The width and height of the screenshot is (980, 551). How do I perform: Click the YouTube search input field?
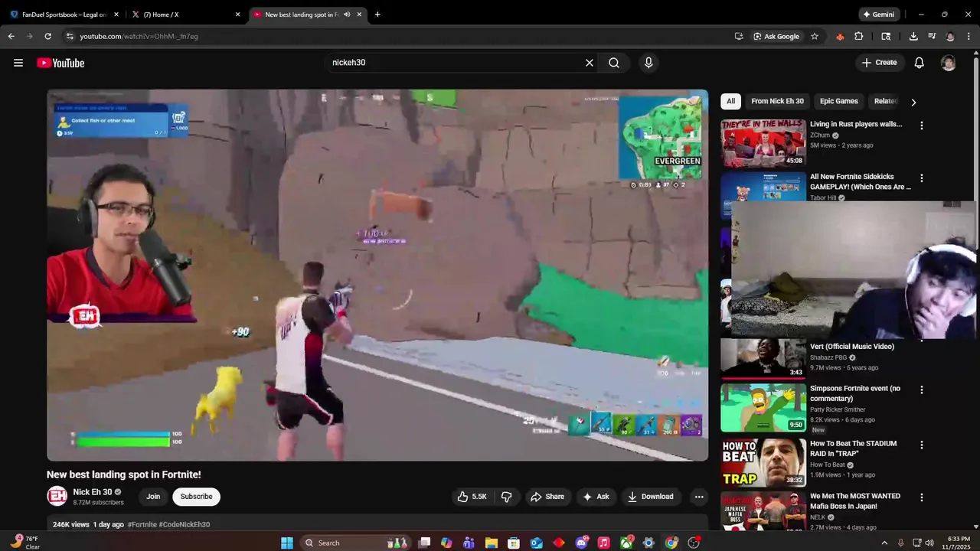(456, 63)
